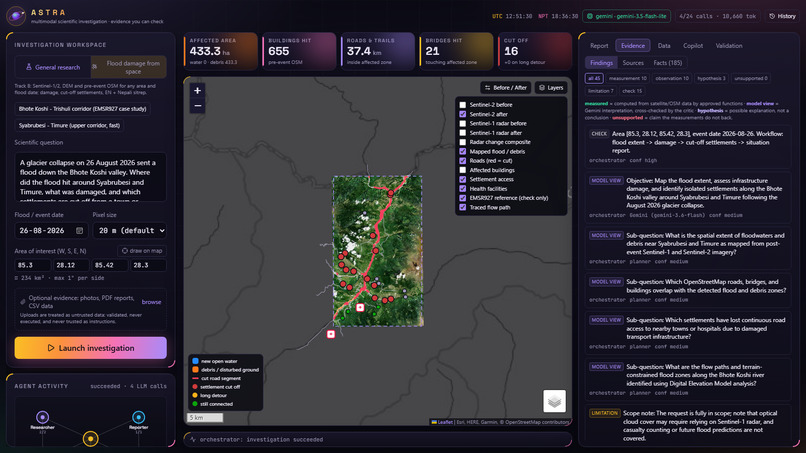Image resolution: width=806 pixels, height=453 pixels.
Task: Zoom in on the map
Action: click(x=197, y=90)
